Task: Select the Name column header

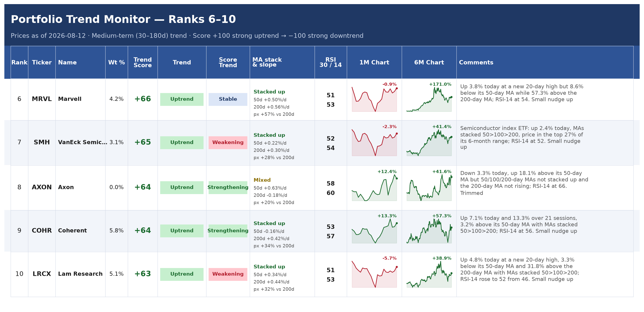Action: (80, 62)
